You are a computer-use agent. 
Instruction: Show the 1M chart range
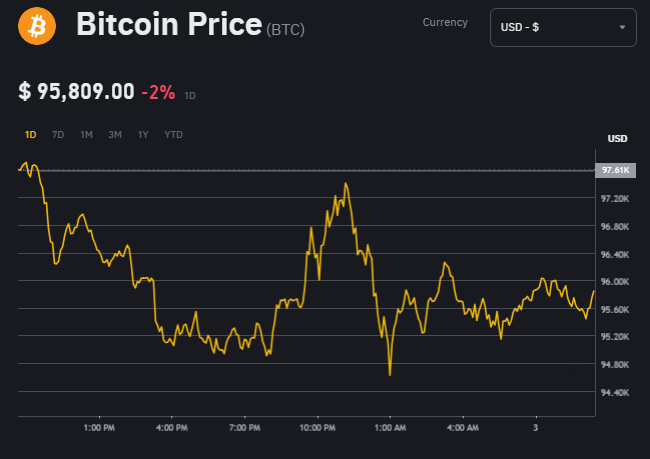(x=87, y=135)
